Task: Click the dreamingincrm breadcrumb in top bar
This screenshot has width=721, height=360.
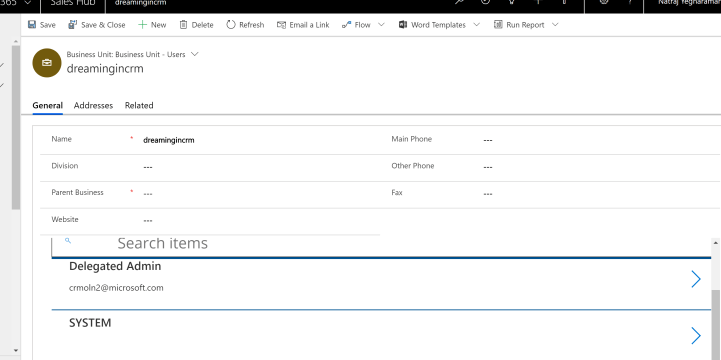Action: point(140,3)
